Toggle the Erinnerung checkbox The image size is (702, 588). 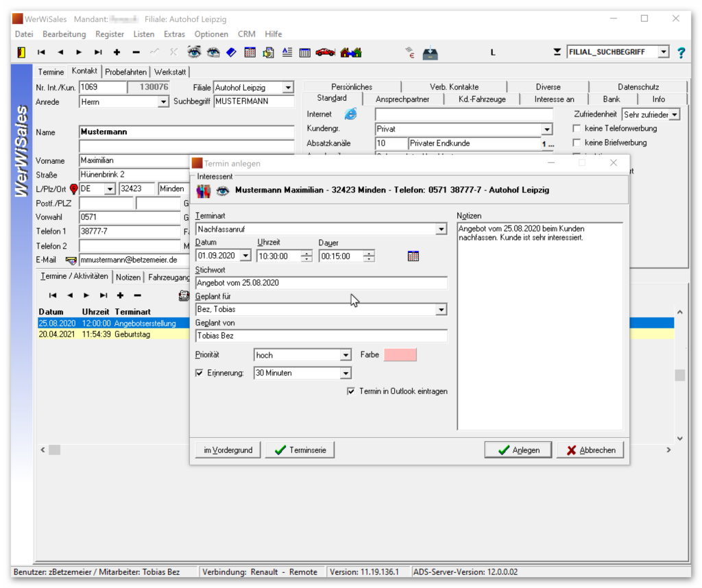click(199, 373)
